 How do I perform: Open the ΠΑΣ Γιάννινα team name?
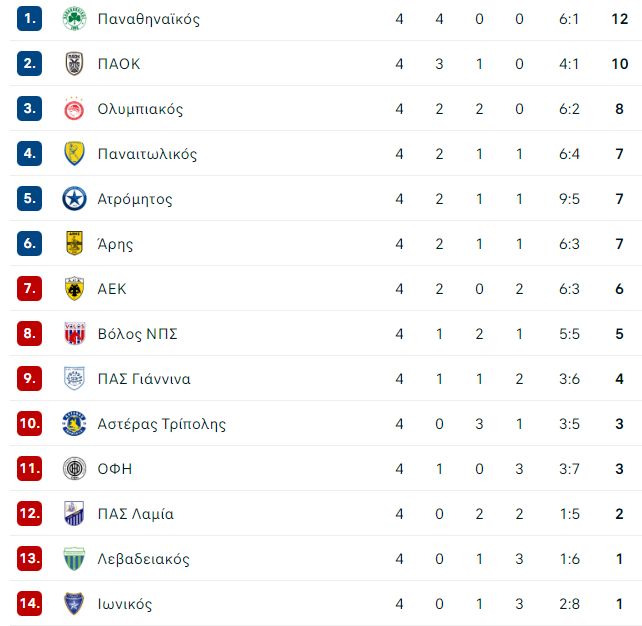click(144, 379)
